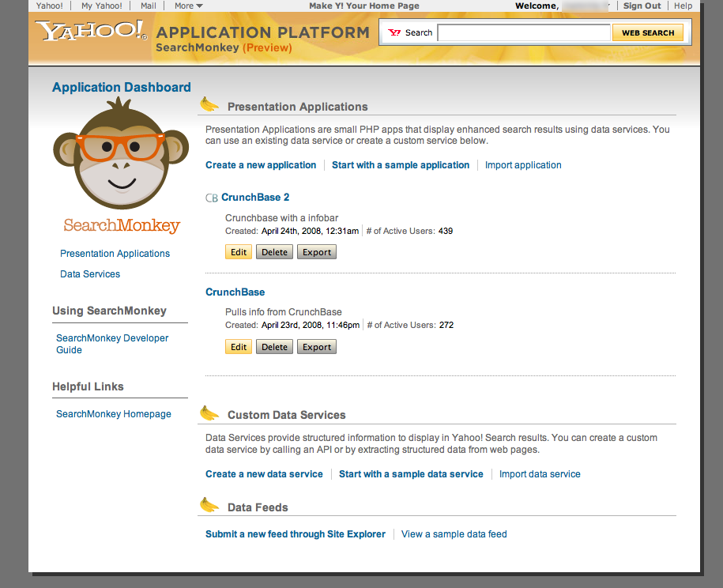Screen dimensions: 723x588
Task: Click the SearchMonkey monkey mascot image
Action: [x=121, y=153]
